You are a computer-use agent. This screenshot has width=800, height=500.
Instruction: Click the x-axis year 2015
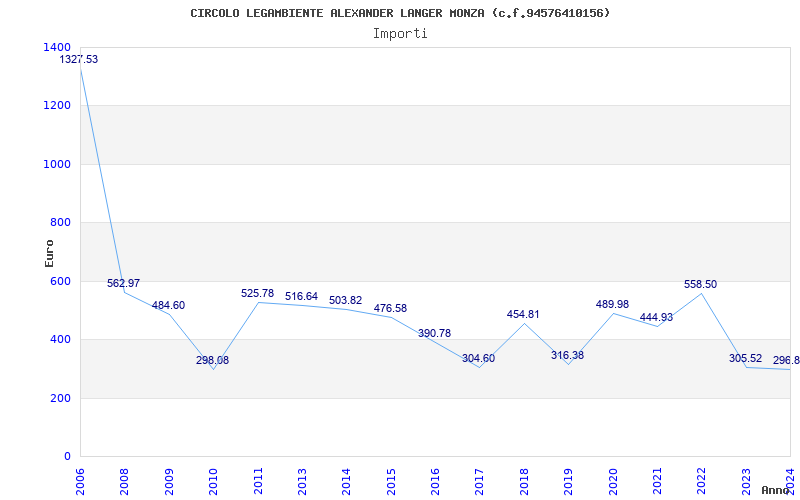pos(391,481)
